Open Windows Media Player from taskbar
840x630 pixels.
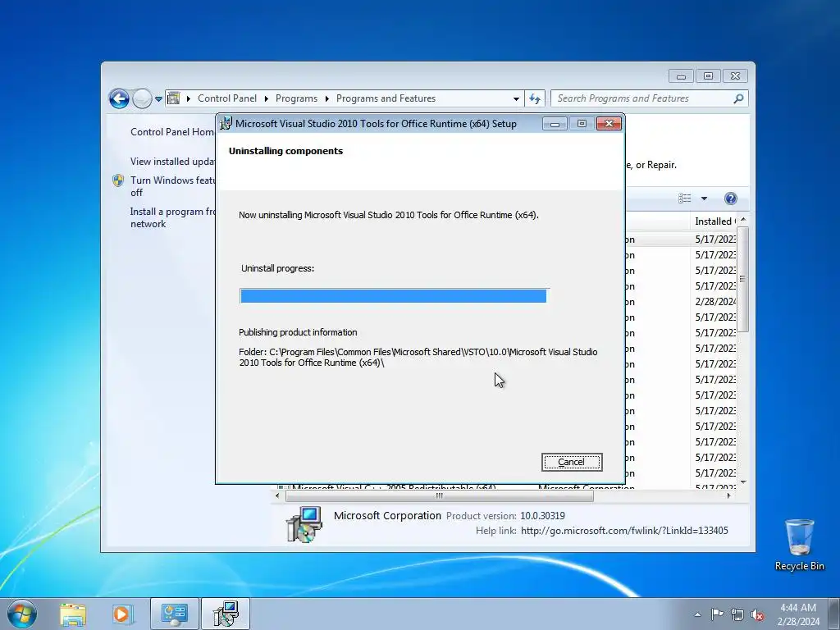(x=122, y=614)
